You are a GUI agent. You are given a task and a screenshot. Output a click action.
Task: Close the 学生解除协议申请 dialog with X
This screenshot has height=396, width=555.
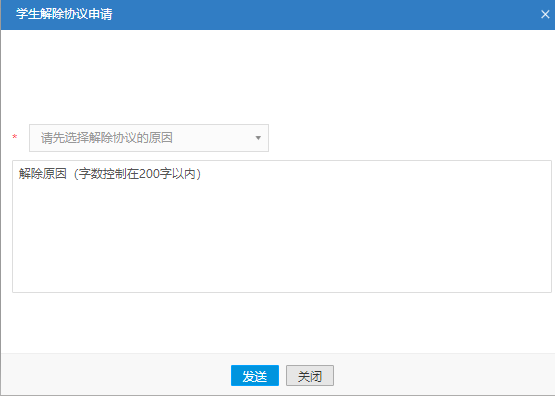545,14
